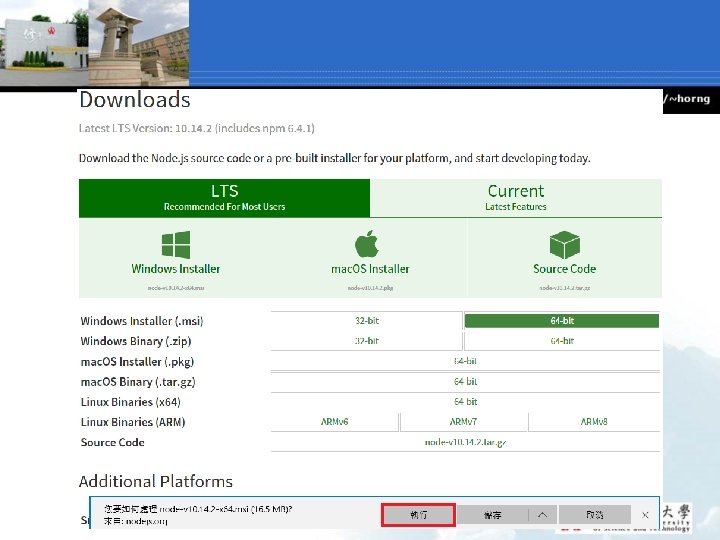Viewport: 720px width, 540px height.
Task: Download ARMv6 Linux binaries
Action: [334, 422]
